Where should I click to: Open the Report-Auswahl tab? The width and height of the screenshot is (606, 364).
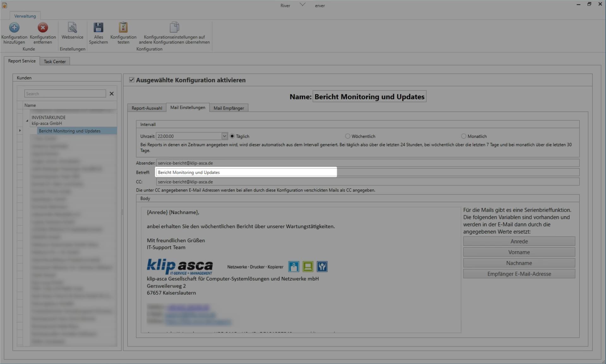pyautogui.click(x=147, y=108)
